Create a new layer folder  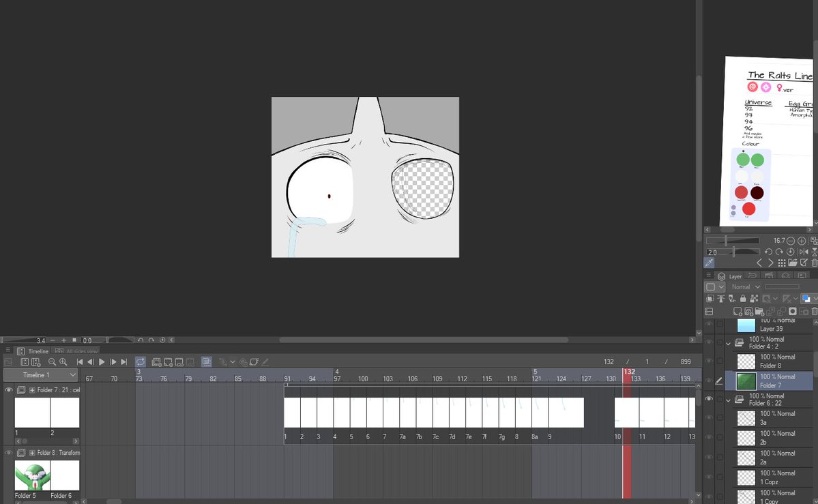(759, 312)
